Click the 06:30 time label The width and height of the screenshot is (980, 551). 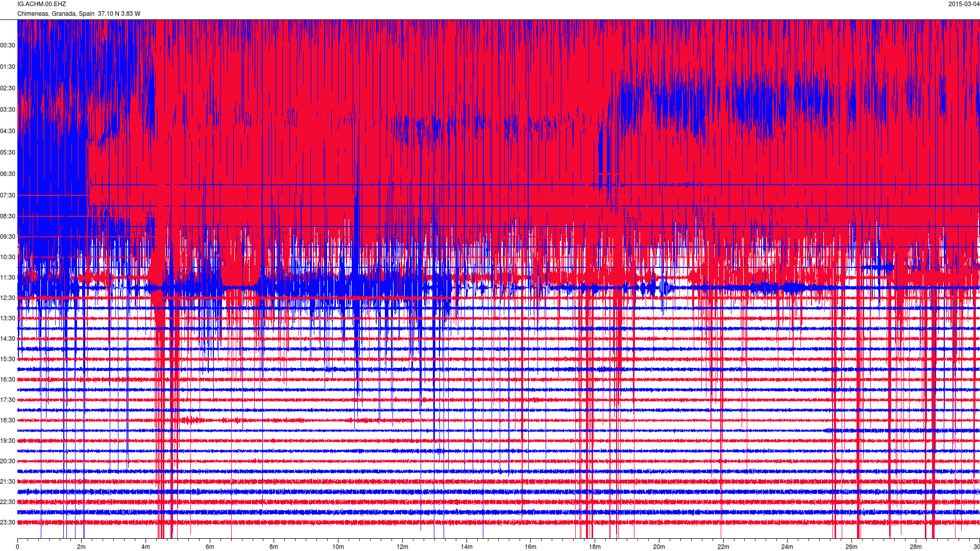[8, 174]
